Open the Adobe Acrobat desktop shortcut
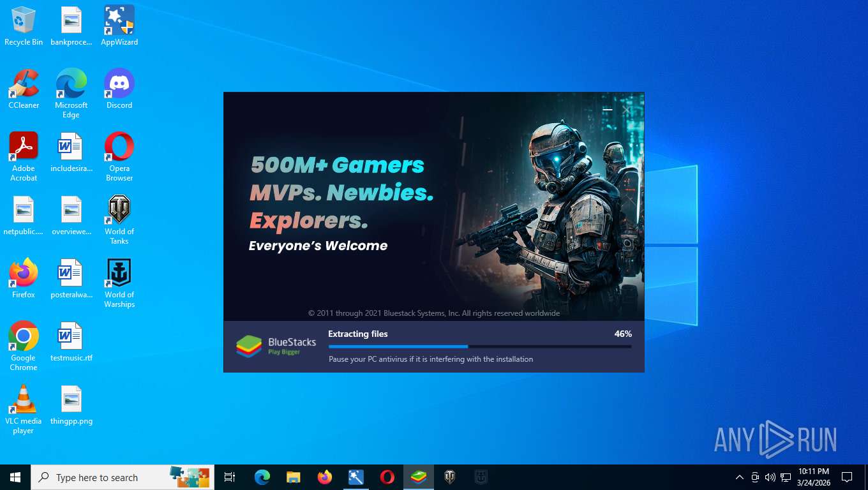This screenshot has height=490, width=868. point(24,157)
